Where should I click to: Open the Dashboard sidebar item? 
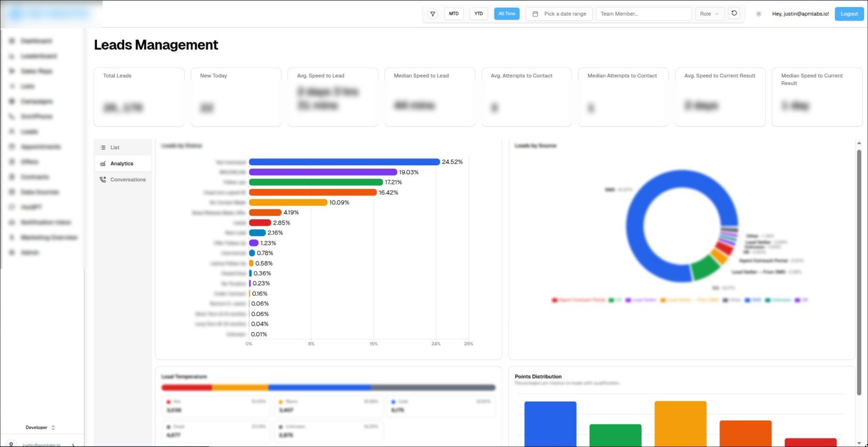[36, 41]
